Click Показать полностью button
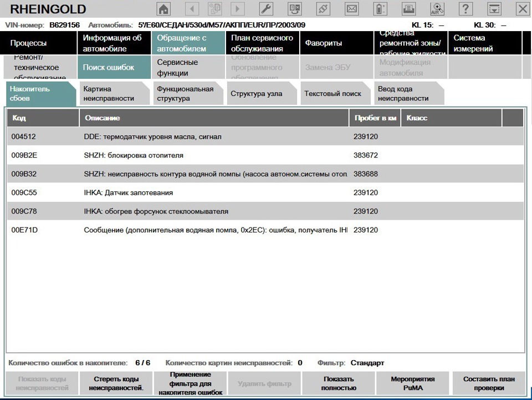Screen dimensions: 532x400 click(339, 383)
